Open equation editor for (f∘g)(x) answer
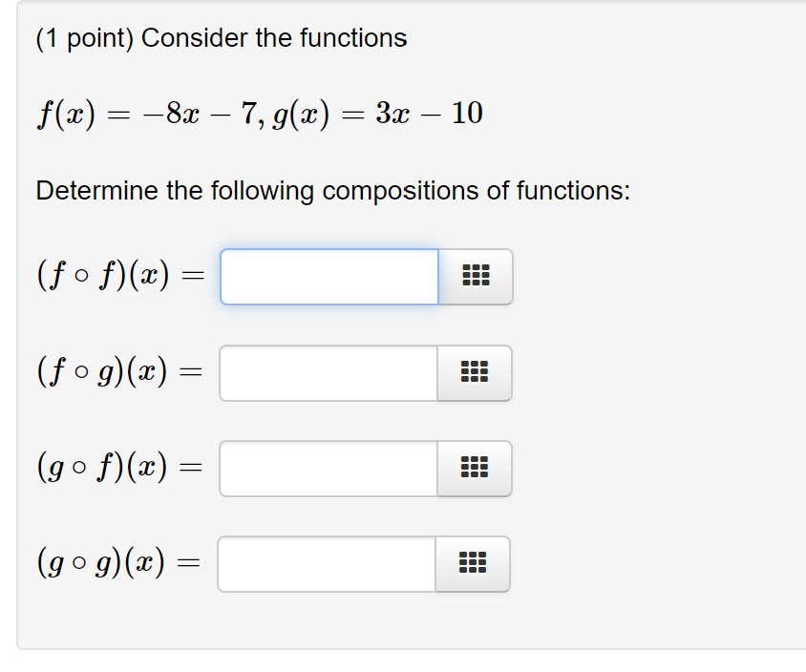The height and width of the screenshot is (672, 806). [x=475, y=372]
